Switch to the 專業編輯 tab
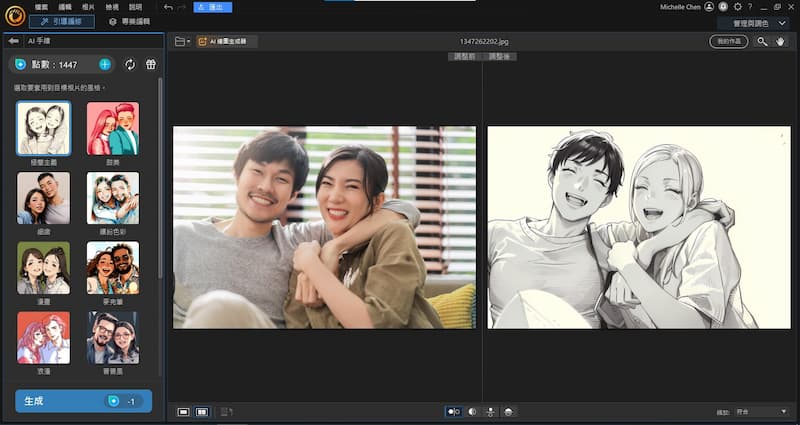800x425 pixels. [x=130, y=22]
